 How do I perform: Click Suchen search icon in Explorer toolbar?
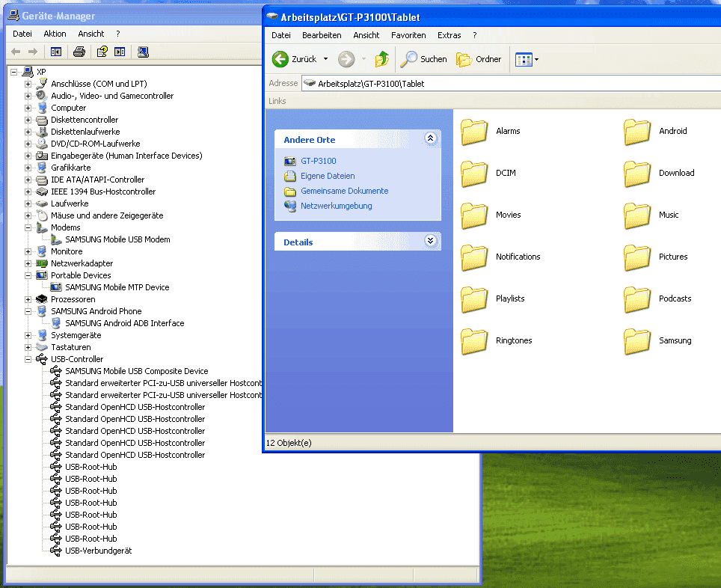[x=423, y=59]
